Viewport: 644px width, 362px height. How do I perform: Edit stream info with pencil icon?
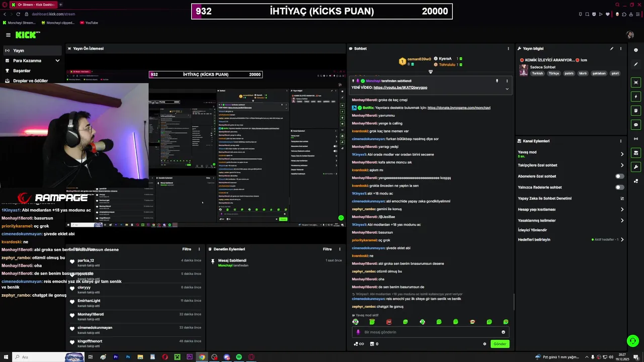612,49
